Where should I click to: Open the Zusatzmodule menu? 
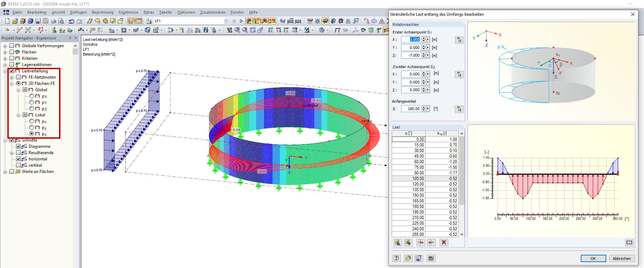[x=212, y=12]
